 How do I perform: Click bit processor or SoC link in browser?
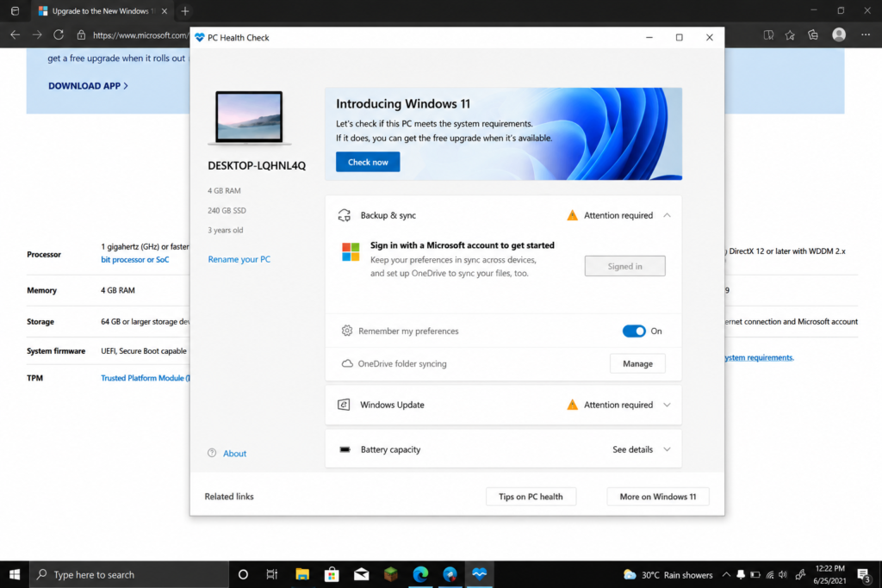click(x=135, y=260)
